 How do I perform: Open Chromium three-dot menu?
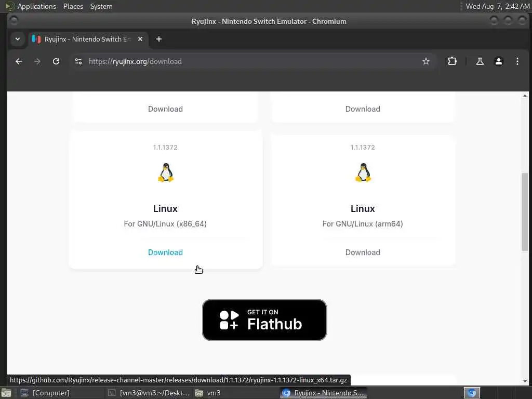pos(517,61)
